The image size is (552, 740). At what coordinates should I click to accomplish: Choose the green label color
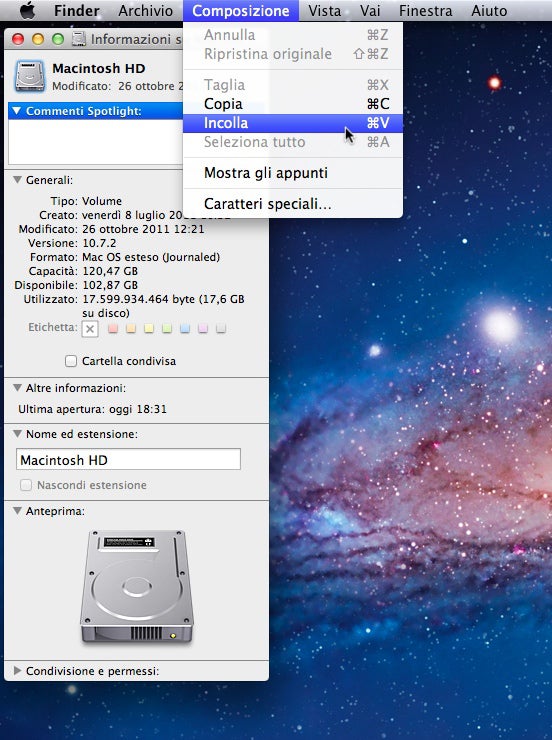tap(167, 328)
